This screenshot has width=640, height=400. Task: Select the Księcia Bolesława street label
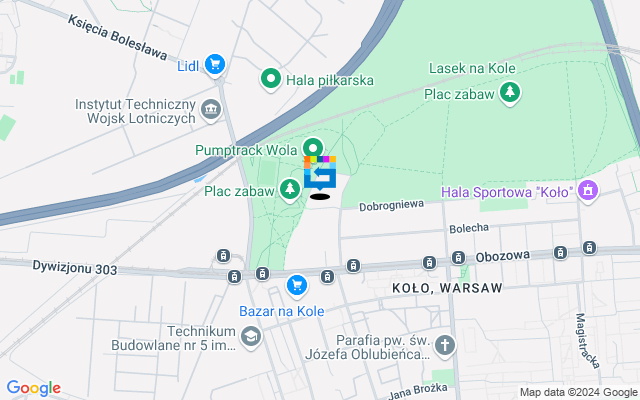click(118, 37)
